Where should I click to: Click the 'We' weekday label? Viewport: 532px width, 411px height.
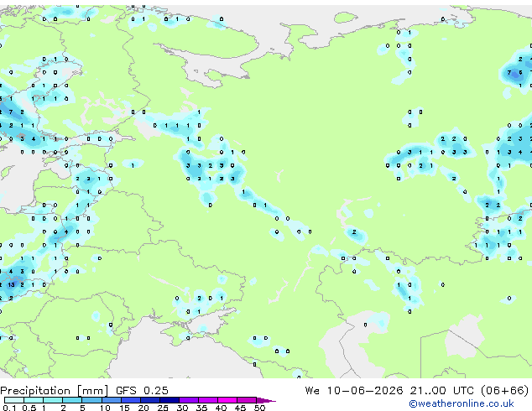(312, 391)
